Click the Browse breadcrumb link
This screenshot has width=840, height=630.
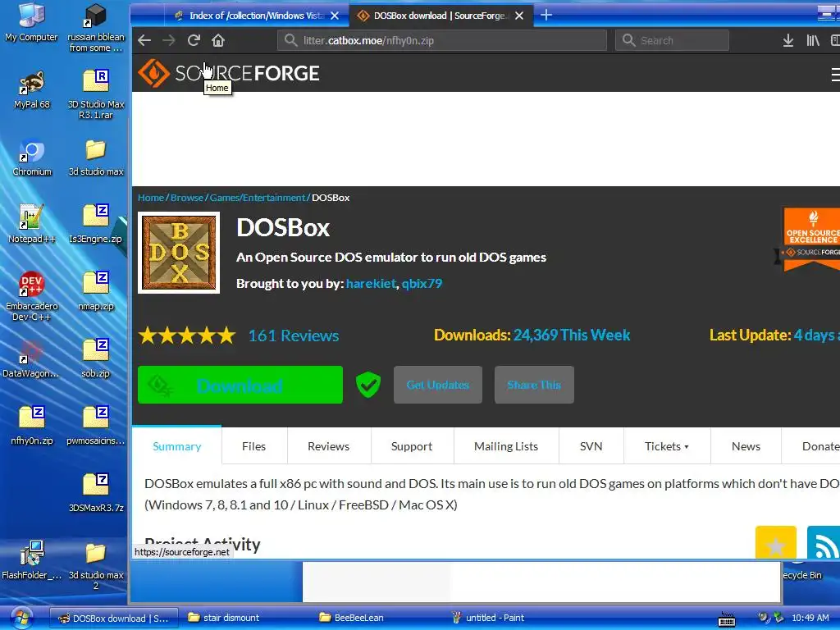187,198
